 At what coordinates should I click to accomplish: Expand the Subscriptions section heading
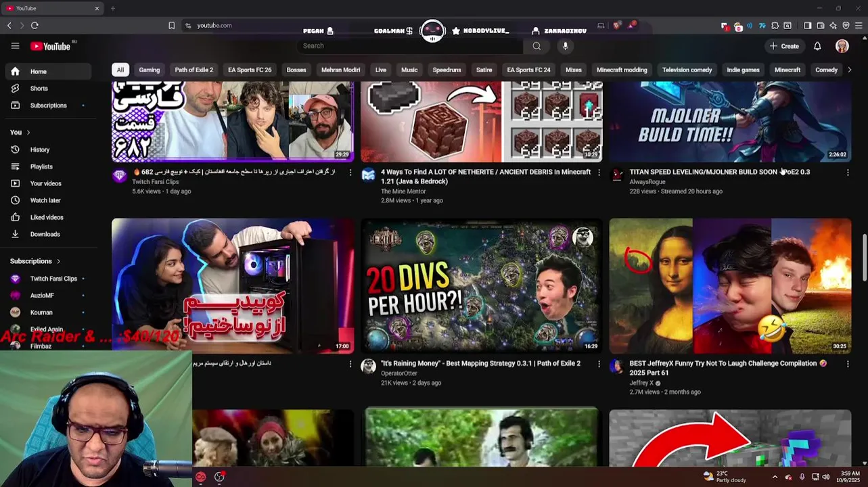point(35,261)
